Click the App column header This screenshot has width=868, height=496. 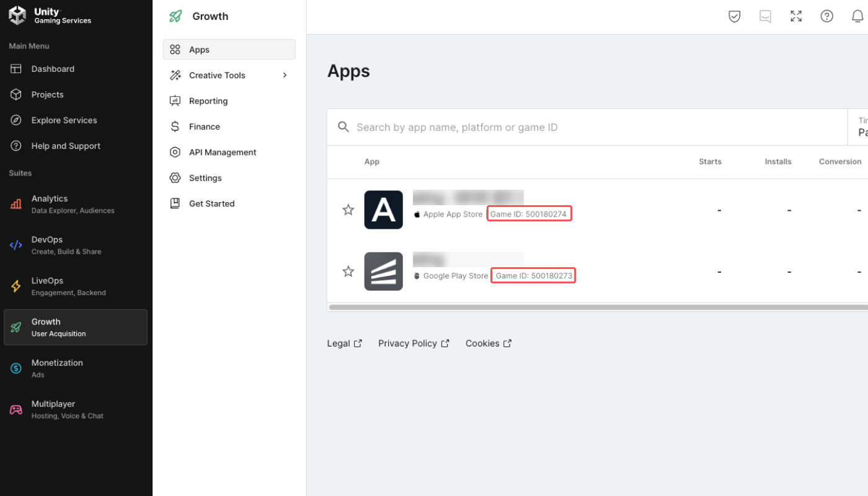pyautogui.click(x=372, y=162)
